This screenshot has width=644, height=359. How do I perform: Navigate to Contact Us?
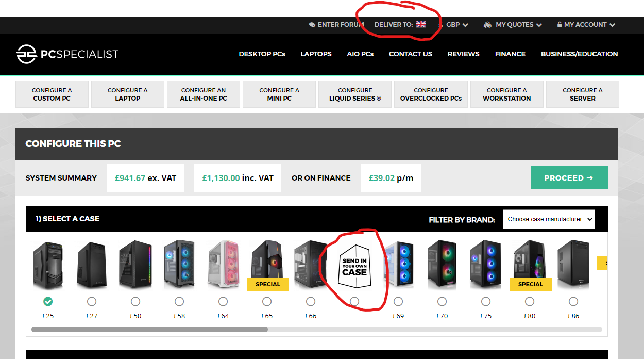click(x=411, y=54)
